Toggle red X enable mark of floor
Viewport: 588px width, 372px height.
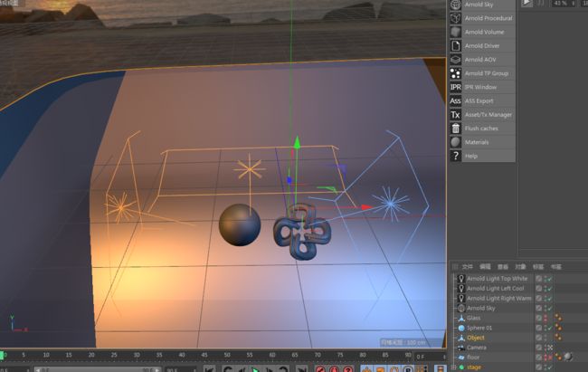[550, 358]
